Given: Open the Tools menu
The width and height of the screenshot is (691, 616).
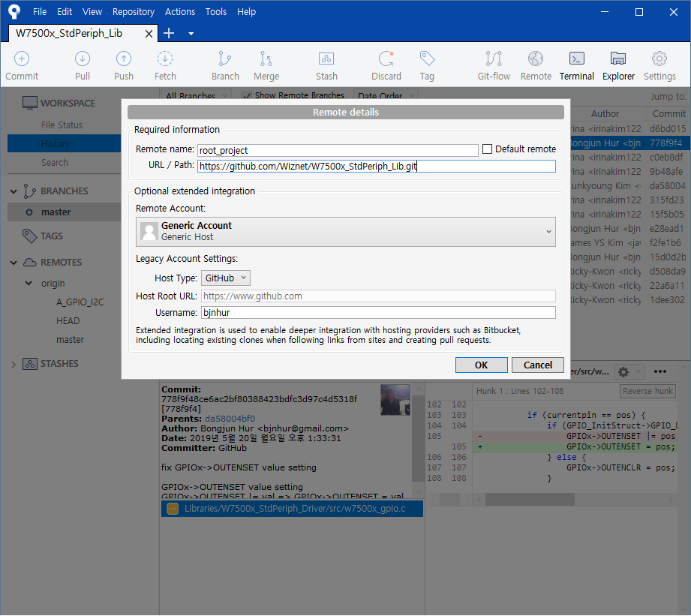Looking at the screenshot, I should point(215,11).
